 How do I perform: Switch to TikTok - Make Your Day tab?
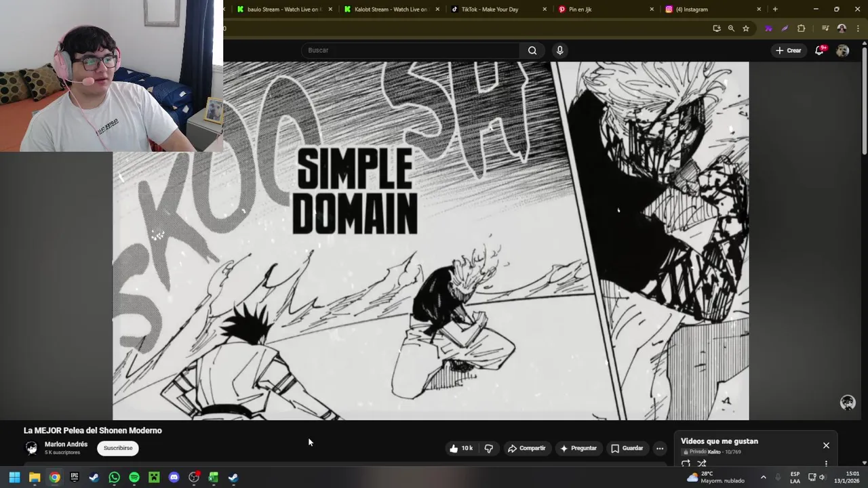pos(498,9)
